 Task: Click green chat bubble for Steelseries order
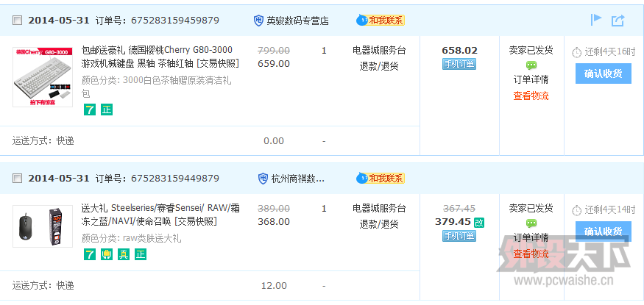[531, 223]
